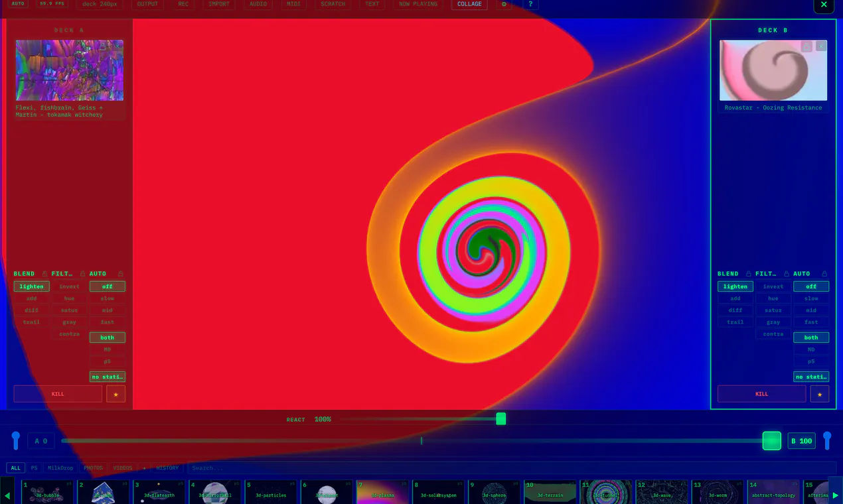Viewport: 843px width, 504px height.
Task: Click left crossfader pin icon beside A 0
Action: 16,440
